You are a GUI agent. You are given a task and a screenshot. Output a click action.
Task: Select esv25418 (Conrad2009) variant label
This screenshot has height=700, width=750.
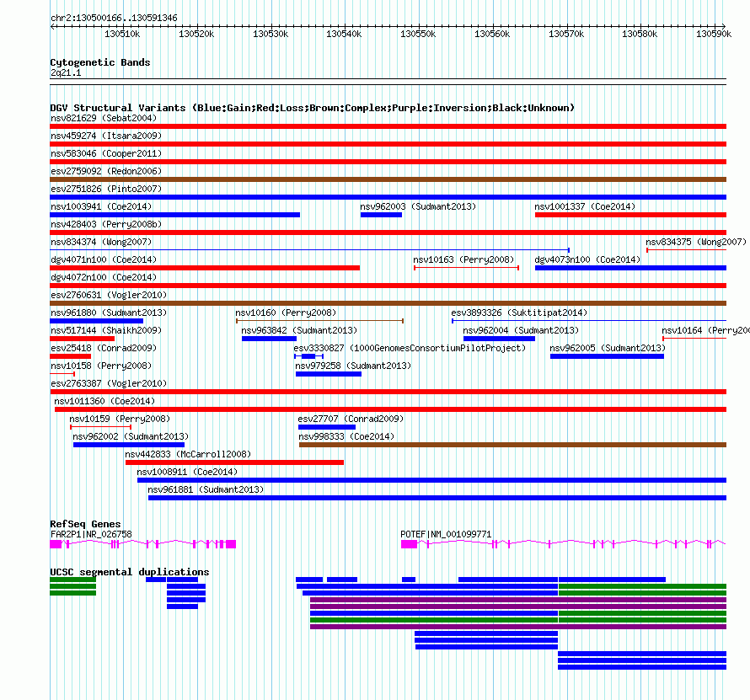[104, 348]
